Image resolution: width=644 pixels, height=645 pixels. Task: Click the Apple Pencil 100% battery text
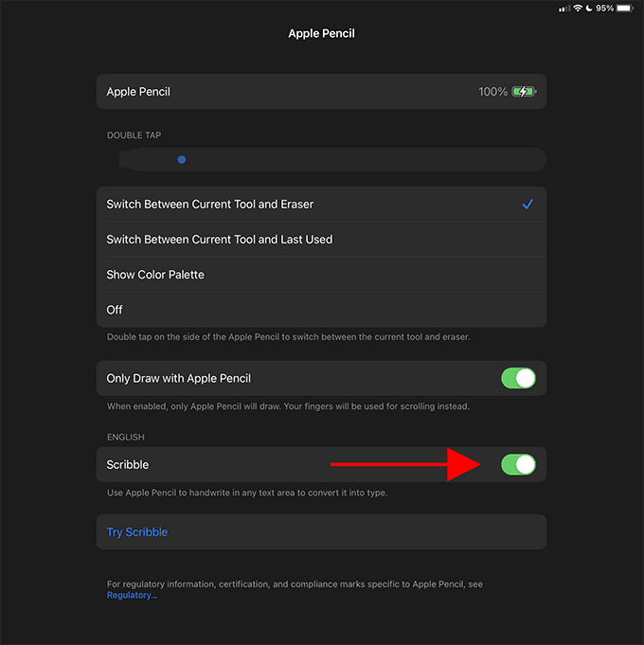492,91
